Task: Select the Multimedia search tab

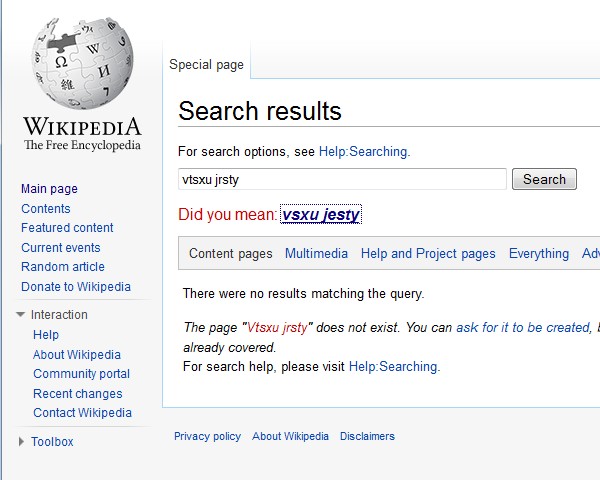Action: pyautogui.click(x=316, y=253)
